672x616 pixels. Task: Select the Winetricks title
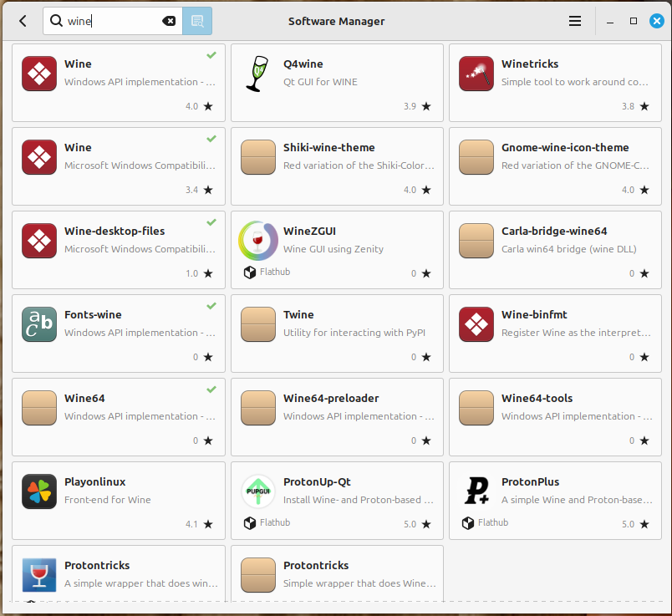click(530, 64)
